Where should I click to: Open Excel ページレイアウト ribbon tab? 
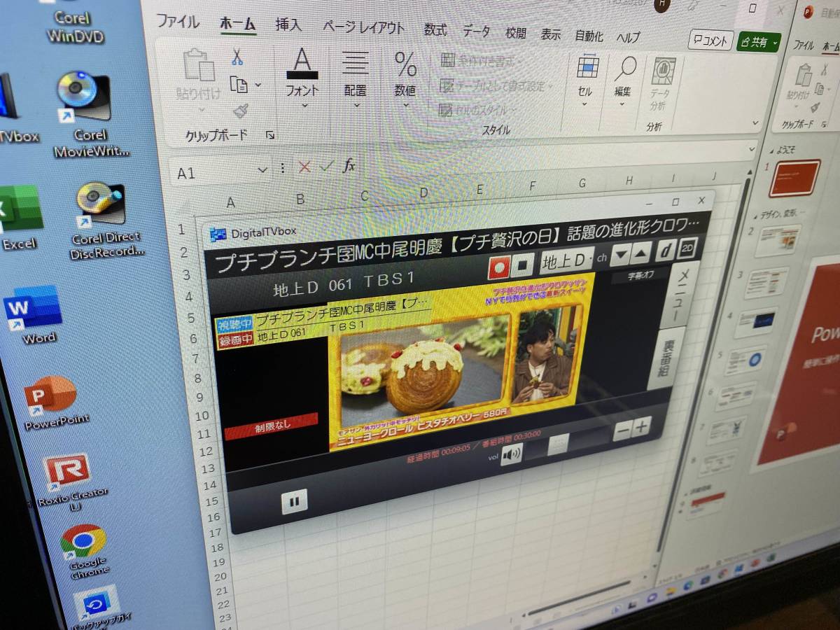[364, 28]
